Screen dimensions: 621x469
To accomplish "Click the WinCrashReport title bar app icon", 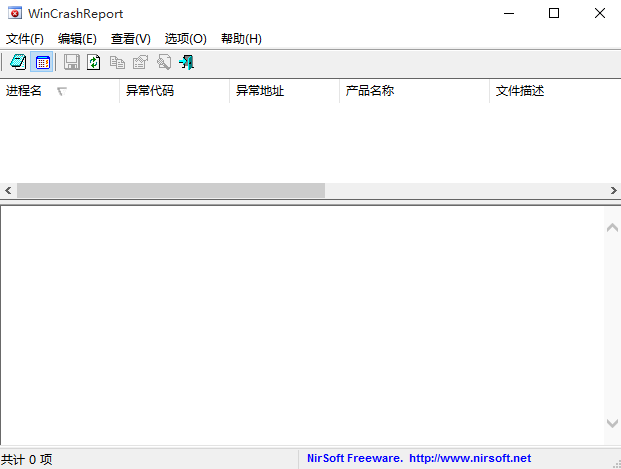I will (15, 13).
